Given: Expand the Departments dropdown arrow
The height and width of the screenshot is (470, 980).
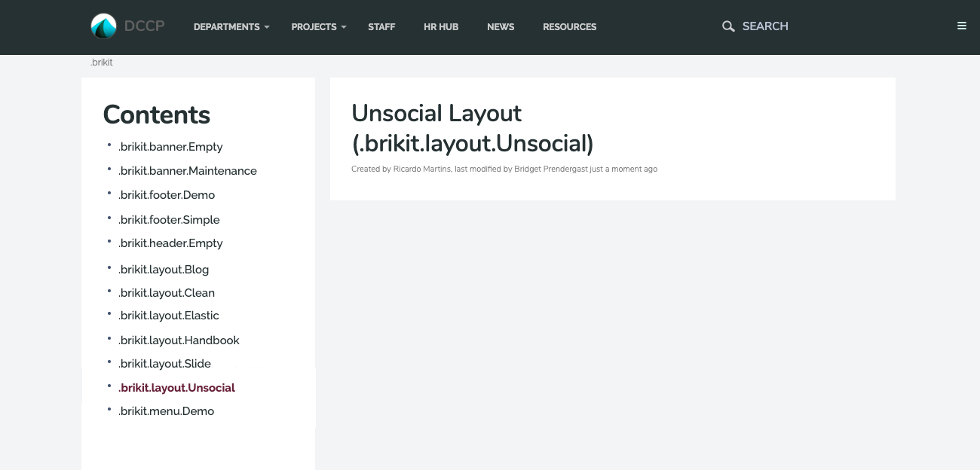Looking at the screenshot, I should 267,27.
